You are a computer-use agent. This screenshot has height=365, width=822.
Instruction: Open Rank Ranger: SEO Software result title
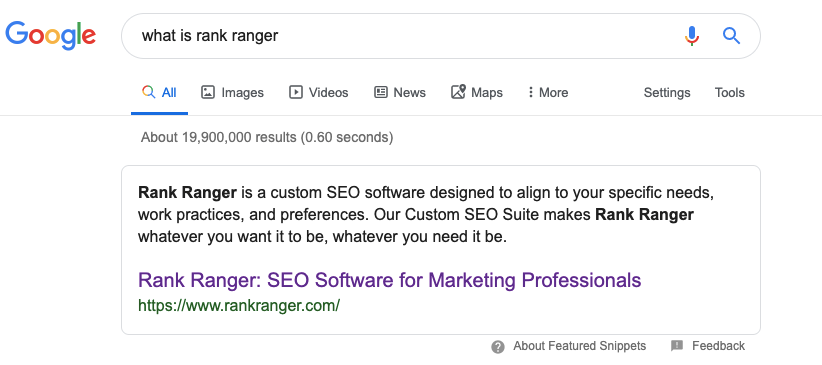click(390, 280)
